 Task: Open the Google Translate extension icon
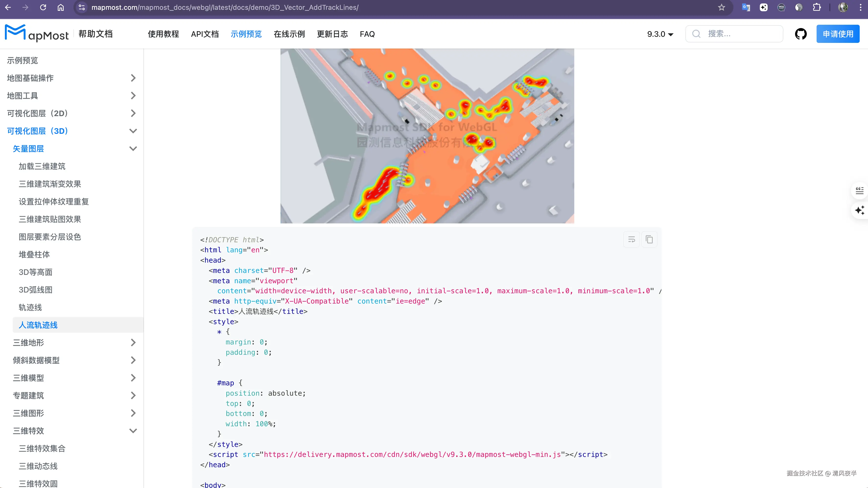746,7
